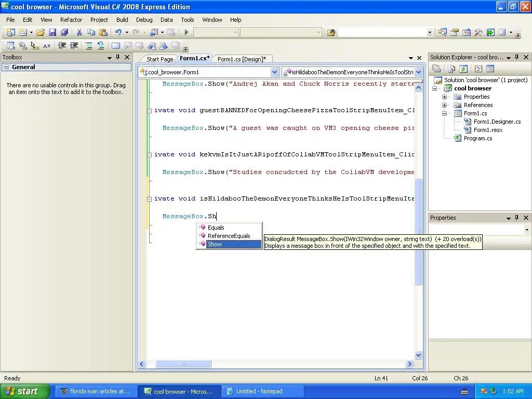532x399 pixels.
Task: Save Form1.cs with the floppy icon
Action: click(52, 32)
